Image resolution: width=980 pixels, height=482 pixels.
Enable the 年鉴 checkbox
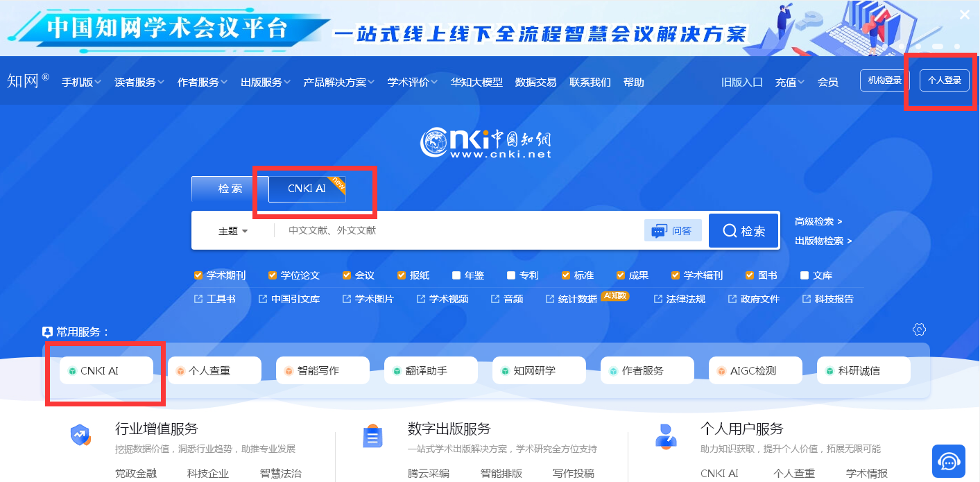456,275
